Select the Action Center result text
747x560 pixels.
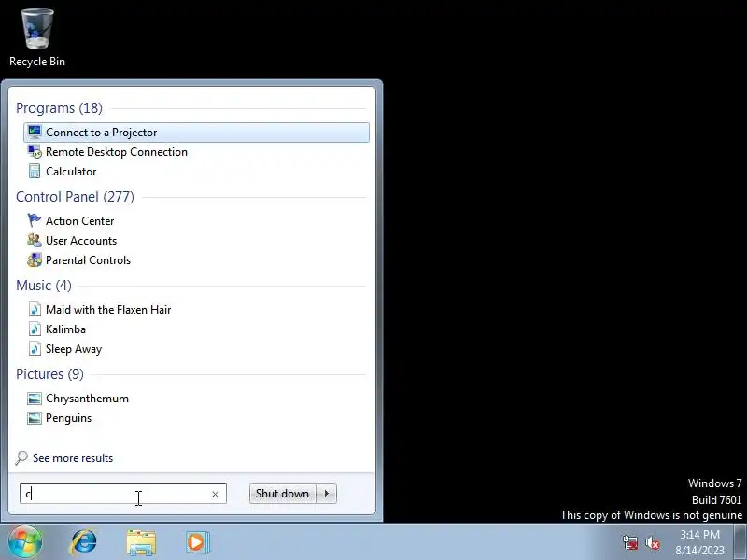tap(80, 221)
